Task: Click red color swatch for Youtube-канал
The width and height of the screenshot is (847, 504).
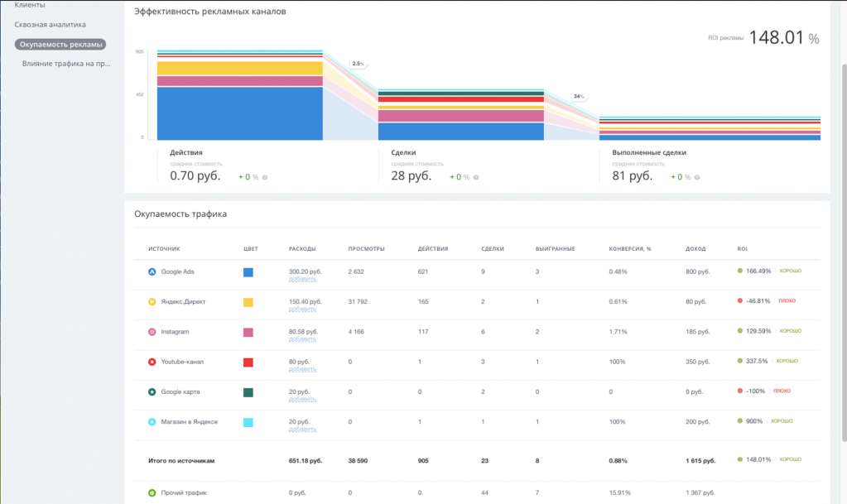Action: 248,362
